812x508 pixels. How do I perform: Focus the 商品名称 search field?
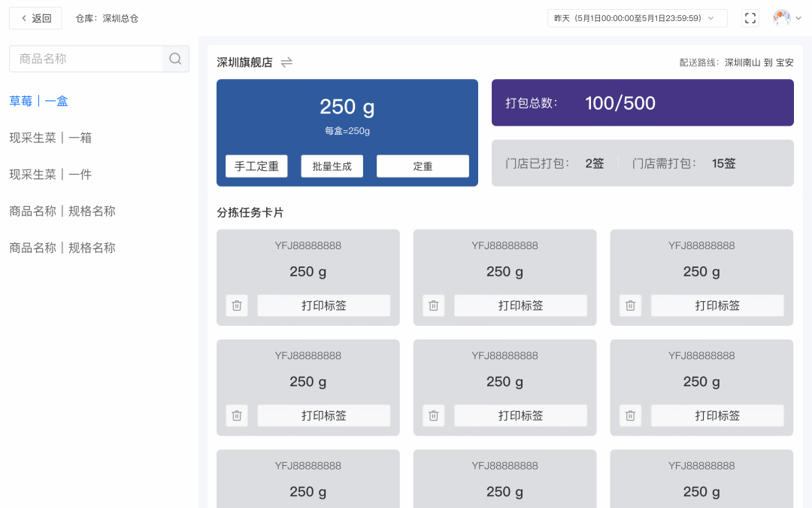[x=86, y=59]
